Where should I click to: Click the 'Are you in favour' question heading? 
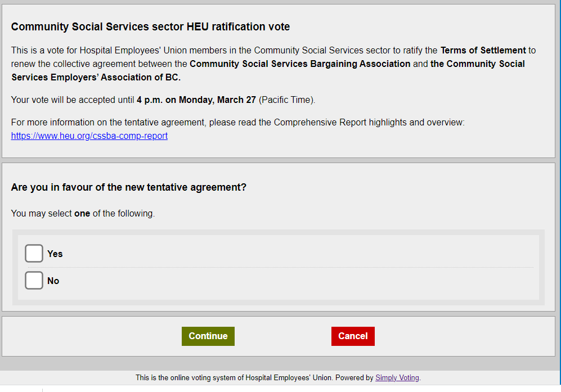tap(128, 187)
